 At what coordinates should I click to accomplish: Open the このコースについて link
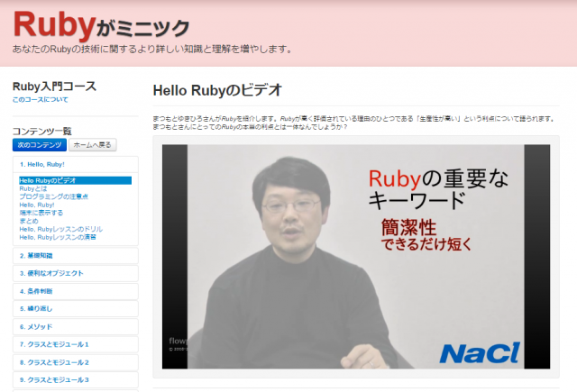[x=40, y=100]
